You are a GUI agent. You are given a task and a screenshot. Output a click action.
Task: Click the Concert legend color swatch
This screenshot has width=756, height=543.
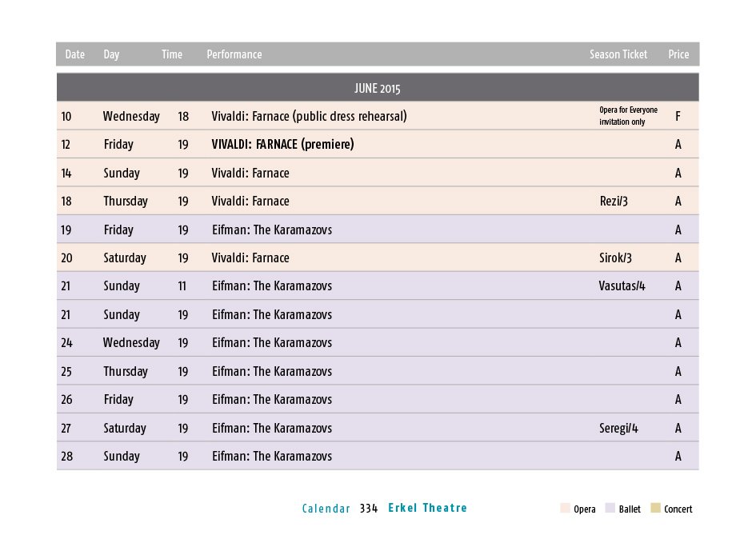[655, 508]
